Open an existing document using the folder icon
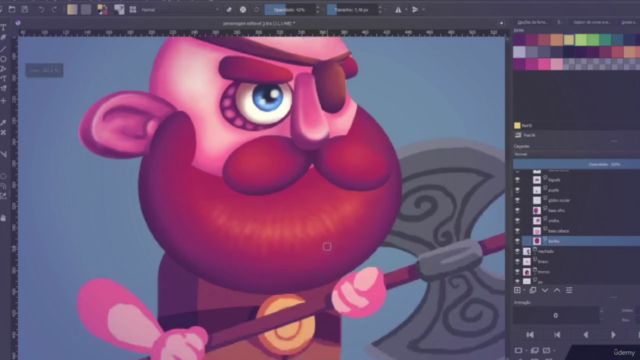 pos(12,9)
